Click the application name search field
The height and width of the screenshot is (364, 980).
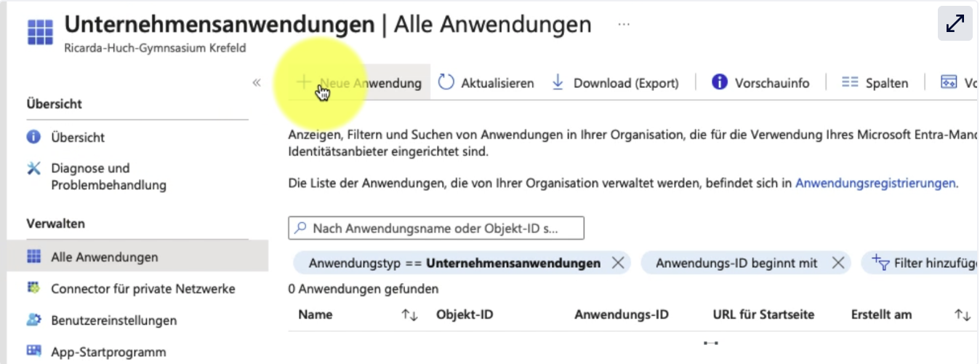coord(436,229)
